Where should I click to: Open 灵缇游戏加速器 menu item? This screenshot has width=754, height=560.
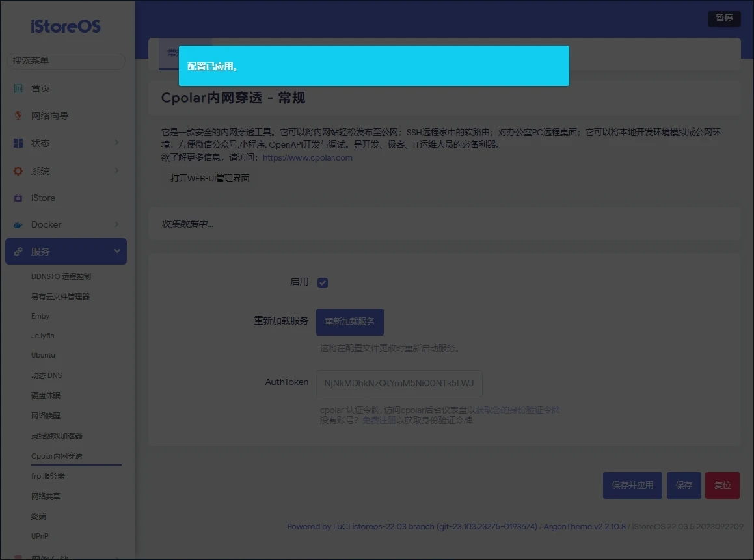[57, 436]
